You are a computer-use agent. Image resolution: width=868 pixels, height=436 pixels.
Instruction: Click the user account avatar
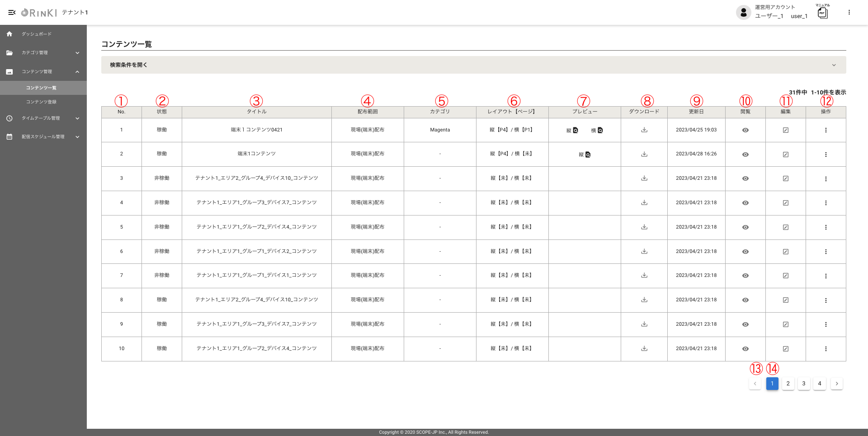tap(743, 13)
